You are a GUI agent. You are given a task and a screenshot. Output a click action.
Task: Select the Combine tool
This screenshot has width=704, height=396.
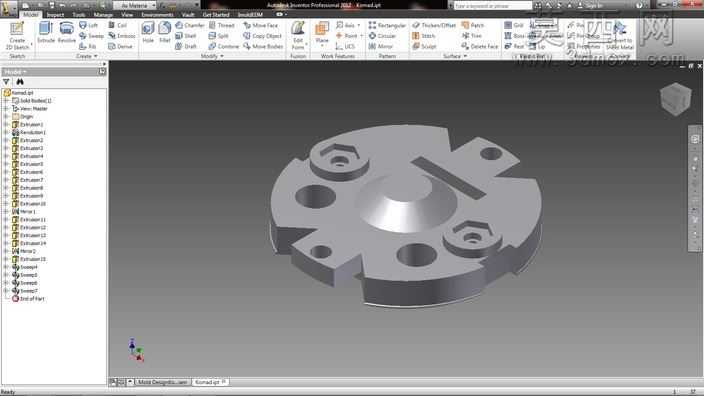(x=224, y=46)
